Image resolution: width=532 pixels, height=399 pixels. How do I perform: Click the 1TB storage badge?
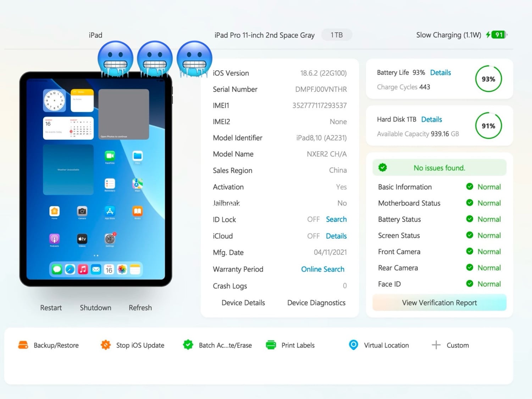[x=337, y=35]
